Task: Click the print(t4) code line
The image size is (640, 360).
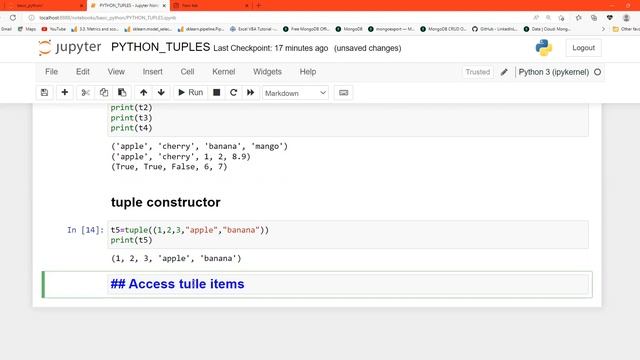Action: [131, 128]
